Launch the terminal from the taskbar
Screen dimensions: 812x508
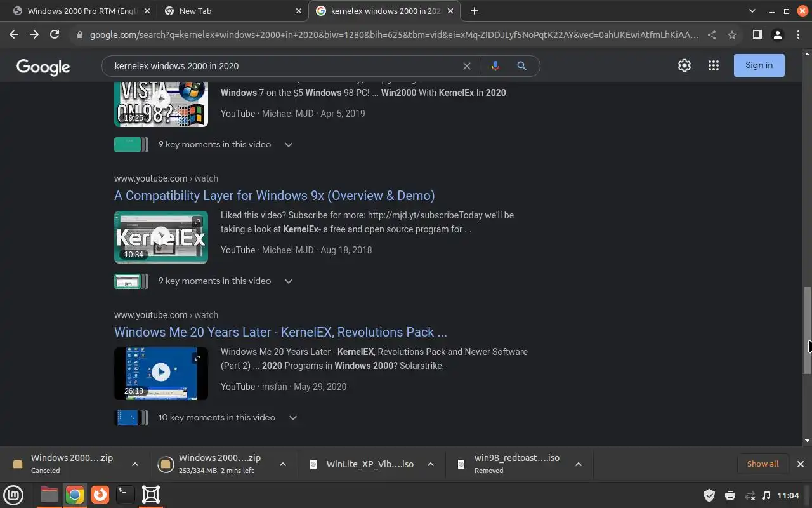(x=125, y=495)
